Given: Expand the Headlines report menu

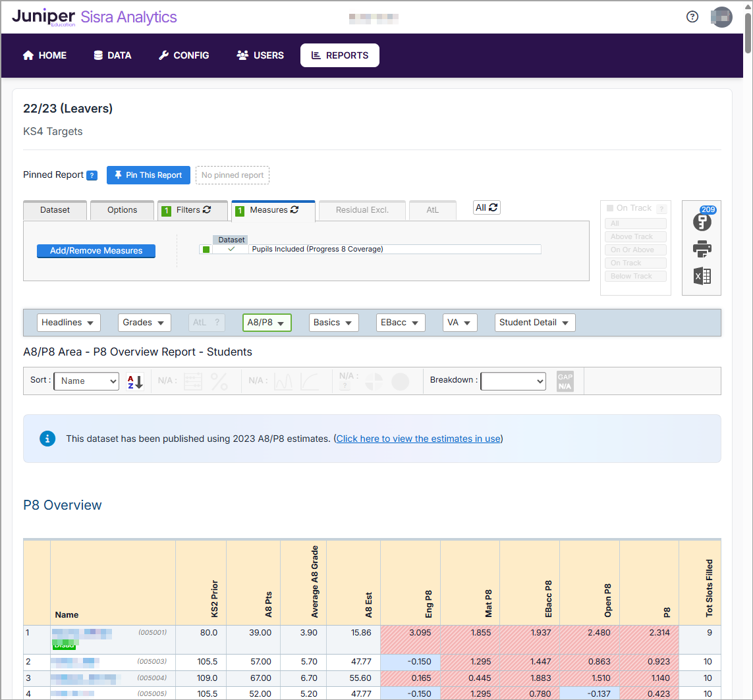Looking at the screenshot, I should [69, 323].
